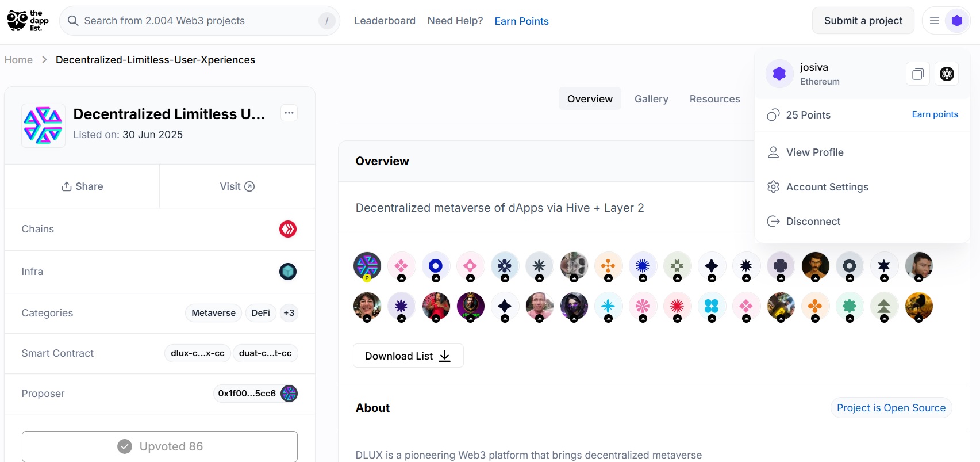
Task: Click the woman in red upvoter avatar
Action: 436,306
